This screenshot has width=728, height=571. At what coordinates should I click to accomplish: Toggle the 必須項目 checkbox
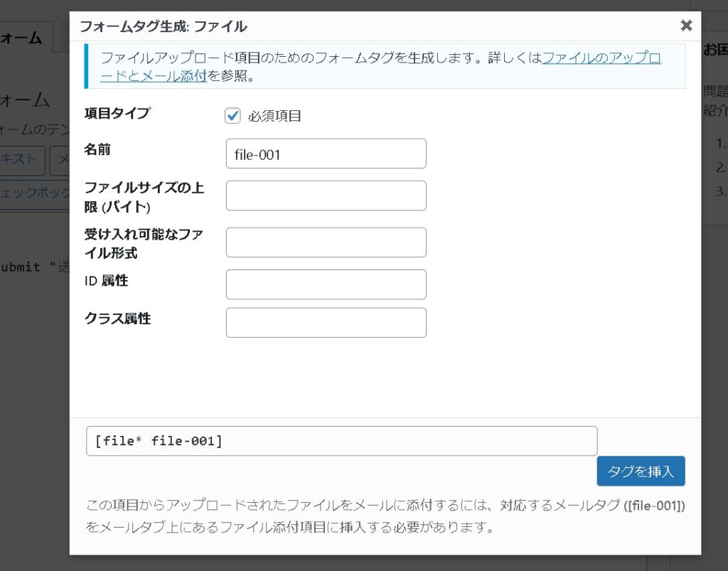232,116
